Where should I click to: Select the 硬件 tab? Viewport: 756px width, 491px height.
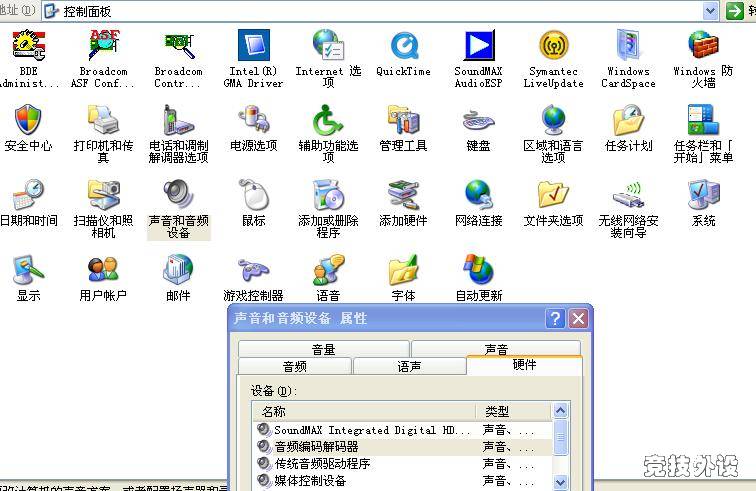coord(525,365)
